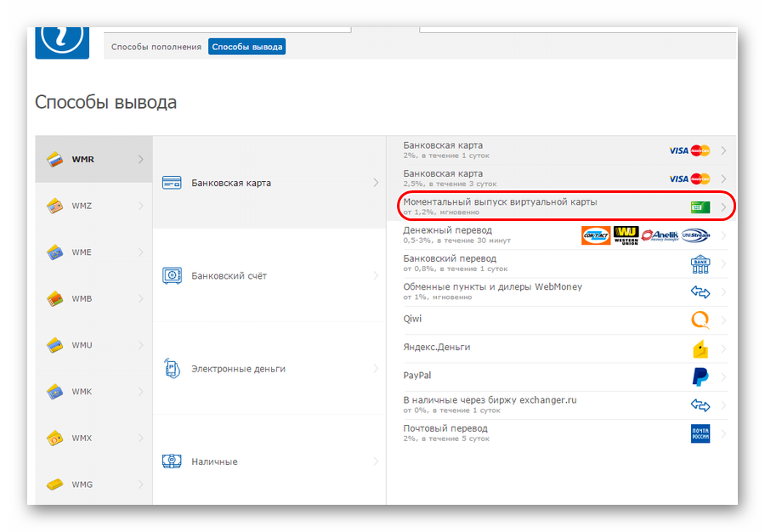Image resolution: width=765 pixels, height=532 pixels.
Task: Click the exchange arrows icon for exchanger.ru
Action: pyautogui.click(x=700, y=405)
